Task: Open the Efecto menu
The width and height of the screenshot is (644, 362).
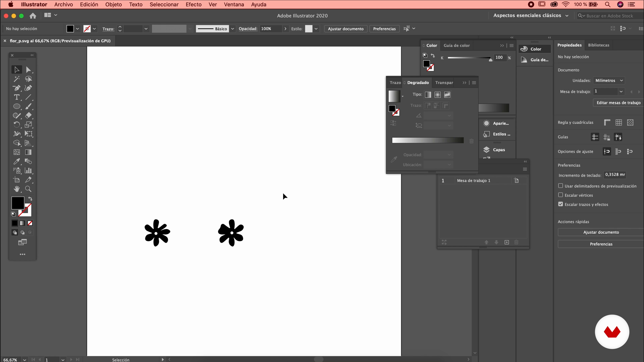Action: pyautogui.click(x=194, y=5)
